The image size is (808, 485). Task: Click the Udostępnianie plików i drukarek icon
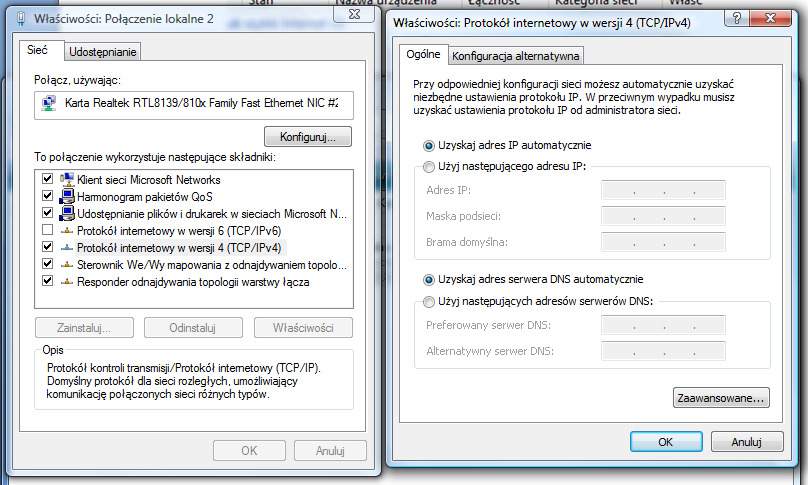coord(67,213)
